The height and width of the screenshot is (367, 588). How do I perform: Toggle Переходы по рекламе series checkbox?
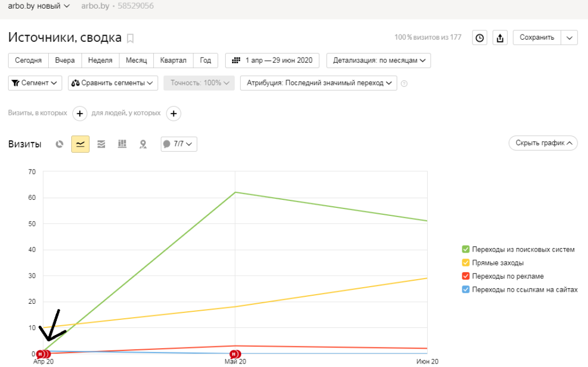point(466,276)
